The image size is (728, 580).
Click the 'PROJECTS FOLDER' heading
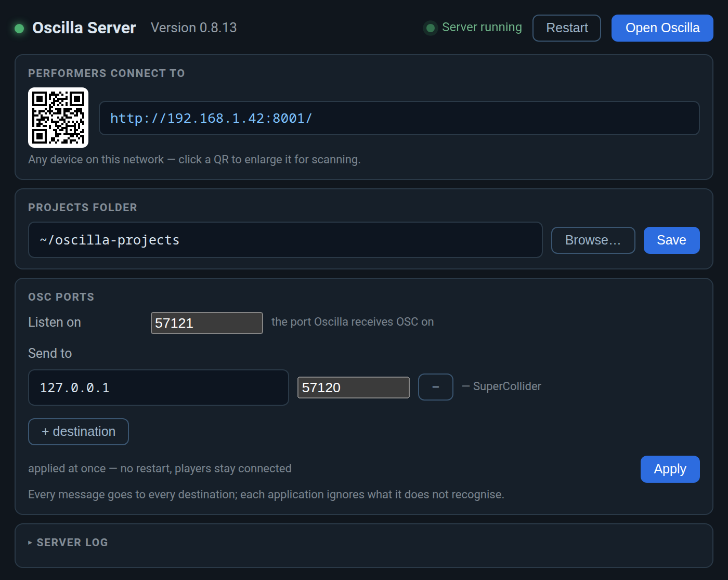pyautogui.click(x=83, y=208)
